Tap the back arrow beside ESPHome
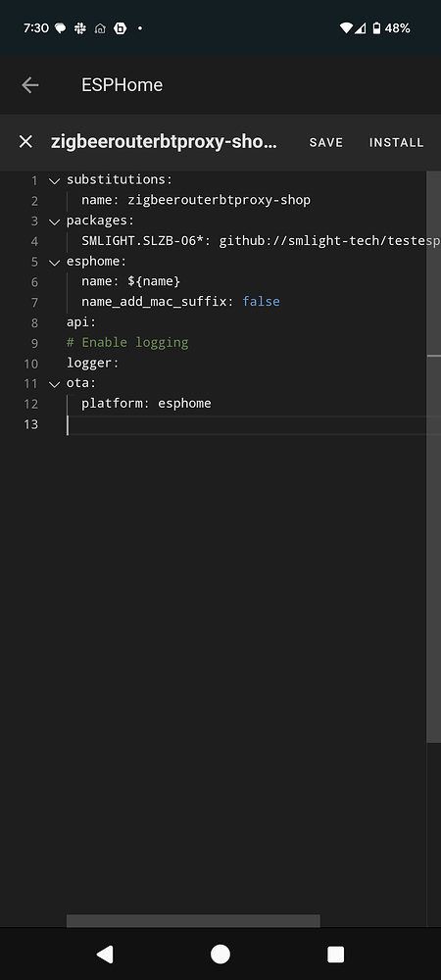 [x=30, y=85]
